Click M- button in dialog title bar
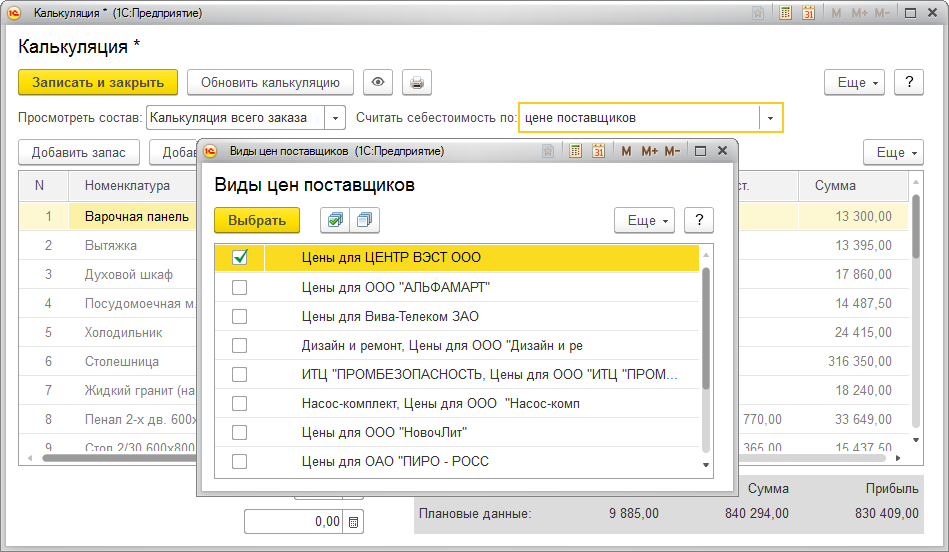Image resolution: width=949 pixels, height=552 pixels. [672, 151]
